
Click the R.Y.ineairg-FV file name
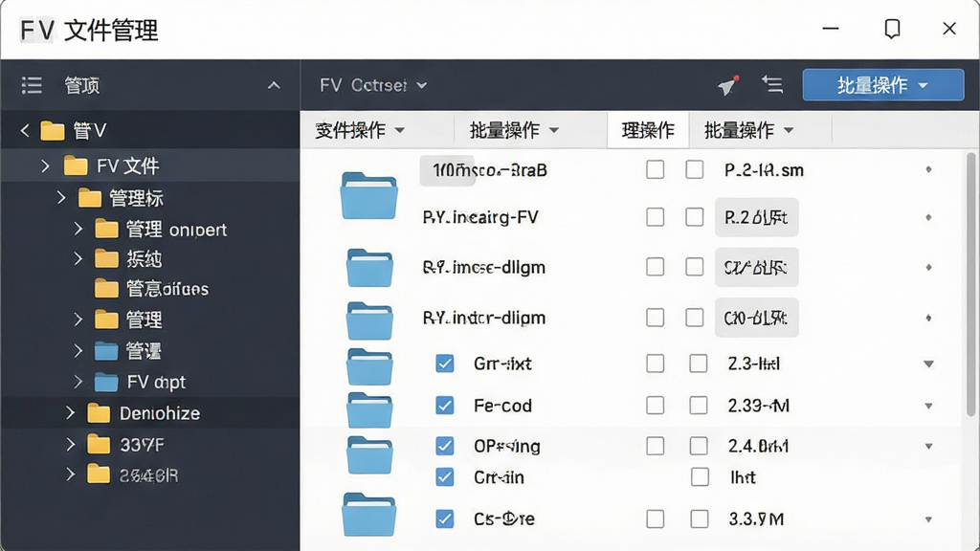pyautogui.click(x=480, y=217)
